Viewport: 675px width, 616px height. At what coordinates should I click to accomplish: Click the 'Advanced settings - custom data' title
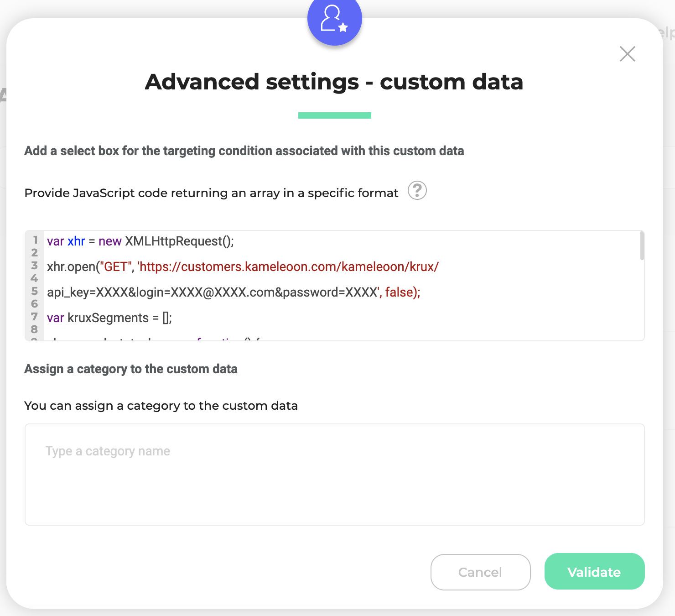point(334,82)
